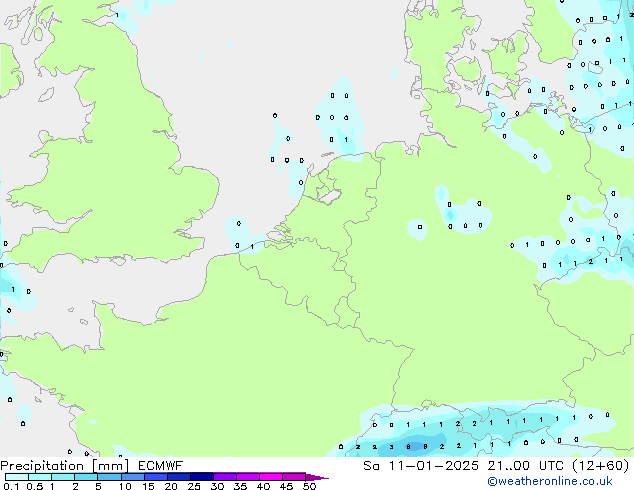
Task: Click the (12+60) forecast offset label
Action: tap(602, 465)
